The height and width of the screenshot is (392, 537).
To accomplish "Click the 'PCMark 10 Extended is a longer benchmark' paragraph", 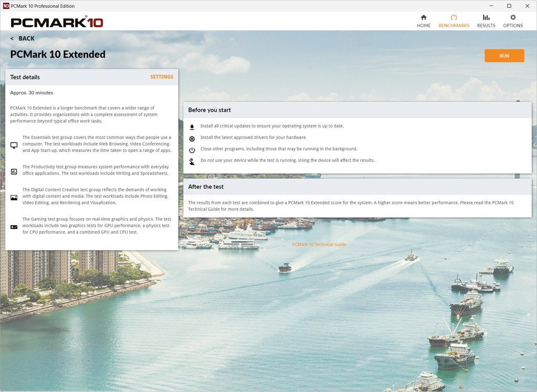I will click(x=83, y=114).
